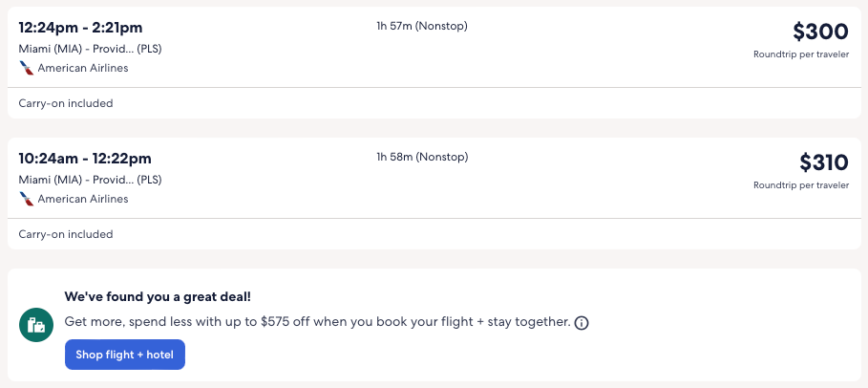
Task: Click the Miami (MIA) route on 12:24pm flight
Action: (x=90, y=48)
